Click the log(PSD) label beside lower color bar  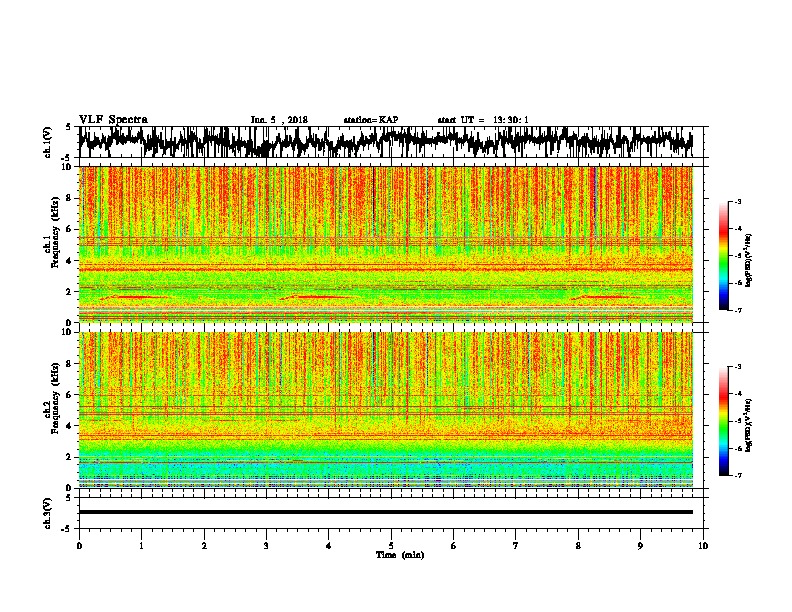pyautogui.click(x=748, y=425)
